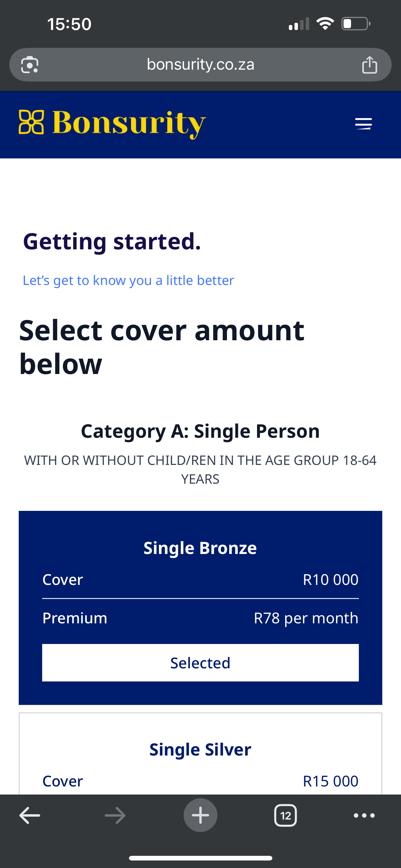Go back using the back arrow

(30, 816)
